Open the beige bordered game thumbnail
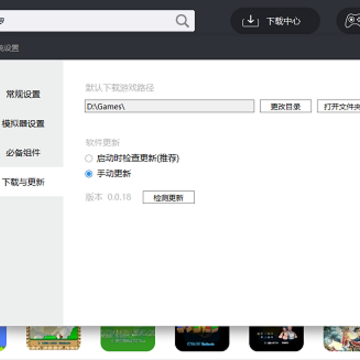This screenshot has height=360, width=360. pyautogui.click(x=53, y=338)
